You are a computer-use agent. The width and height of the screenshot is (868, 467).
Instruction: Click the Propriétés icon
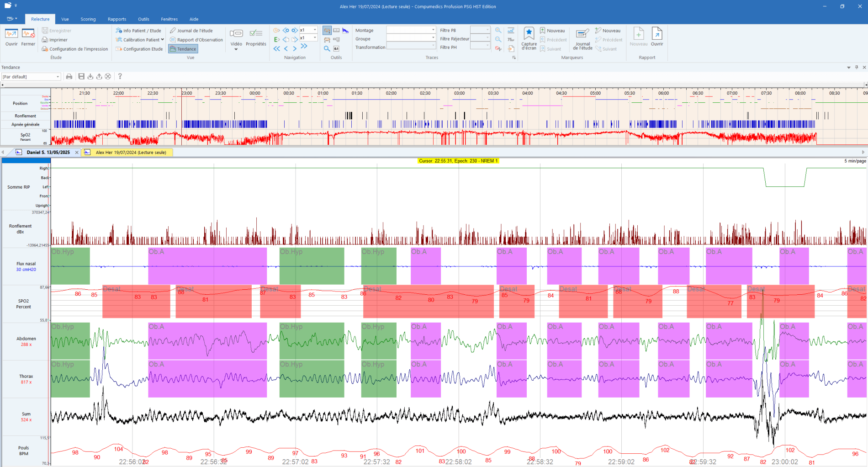click(x=256, y=37)
